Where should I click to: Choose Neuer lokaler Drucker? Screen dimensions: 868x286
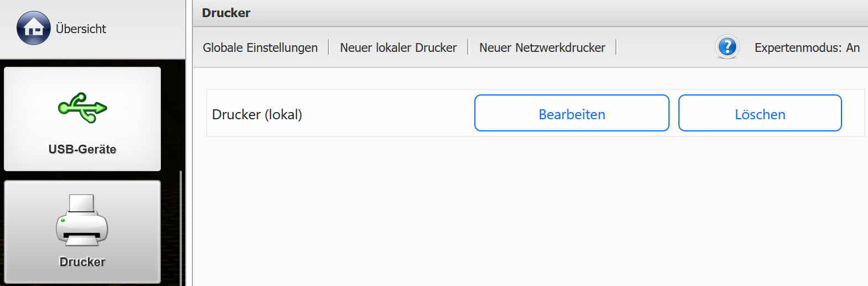(398, 47)
